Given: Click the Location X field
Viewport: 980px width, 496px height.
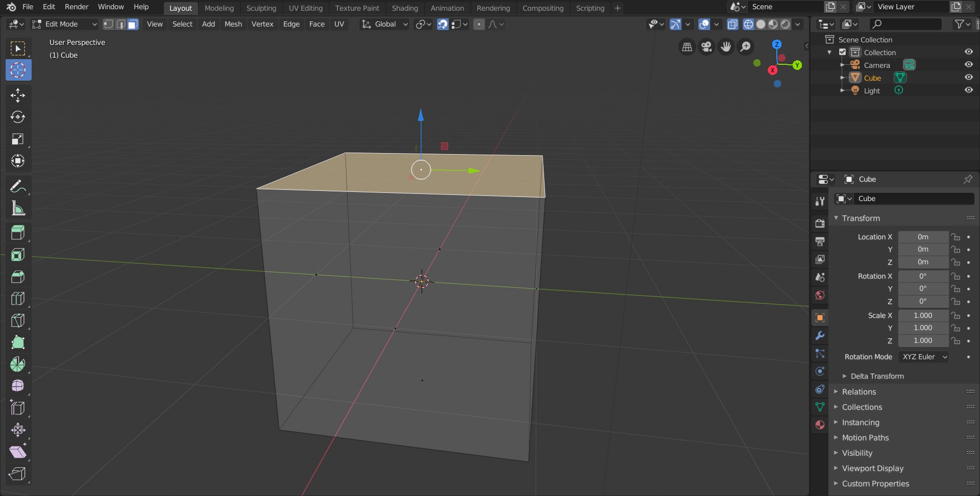Looking at the screenshot, I should pyautogui.click(x=923, y=237).
